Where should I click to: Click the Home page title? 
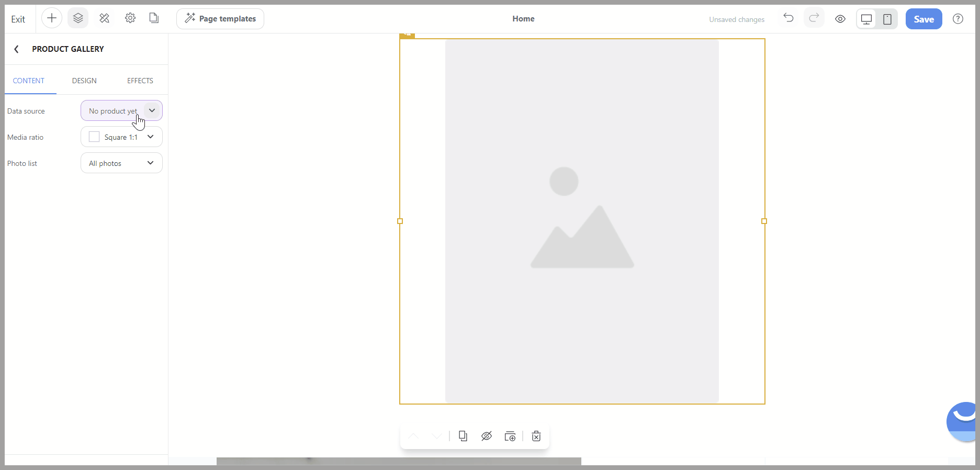(x=523, y=19)
